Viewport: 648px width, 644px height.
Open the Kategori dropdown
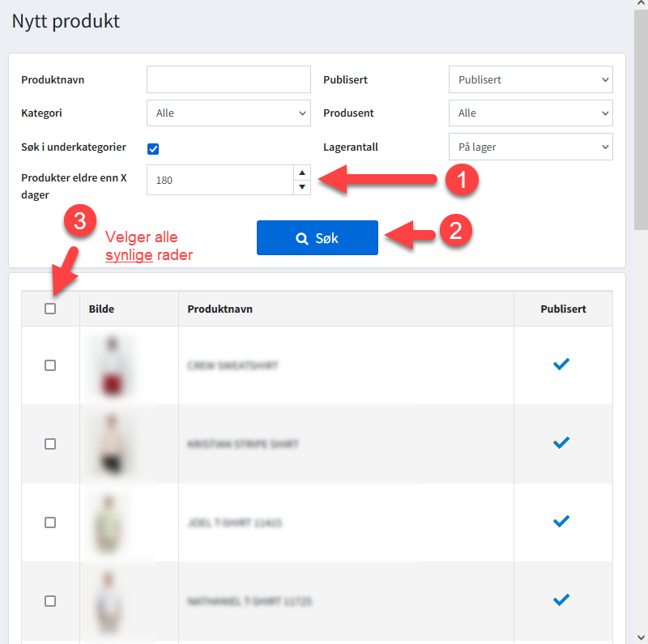pyautogui.click(x=228, y=113)
